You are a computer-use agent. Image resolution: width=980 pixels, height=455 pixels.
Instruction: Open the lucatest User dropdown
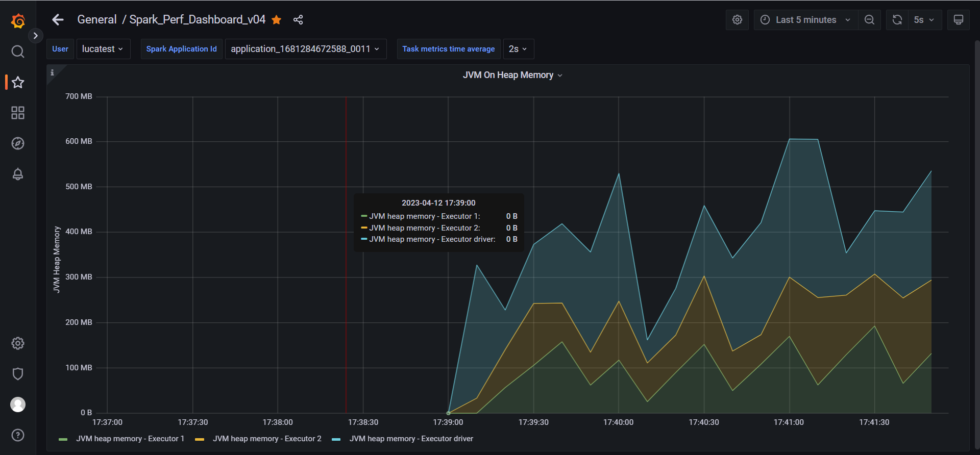103,49
